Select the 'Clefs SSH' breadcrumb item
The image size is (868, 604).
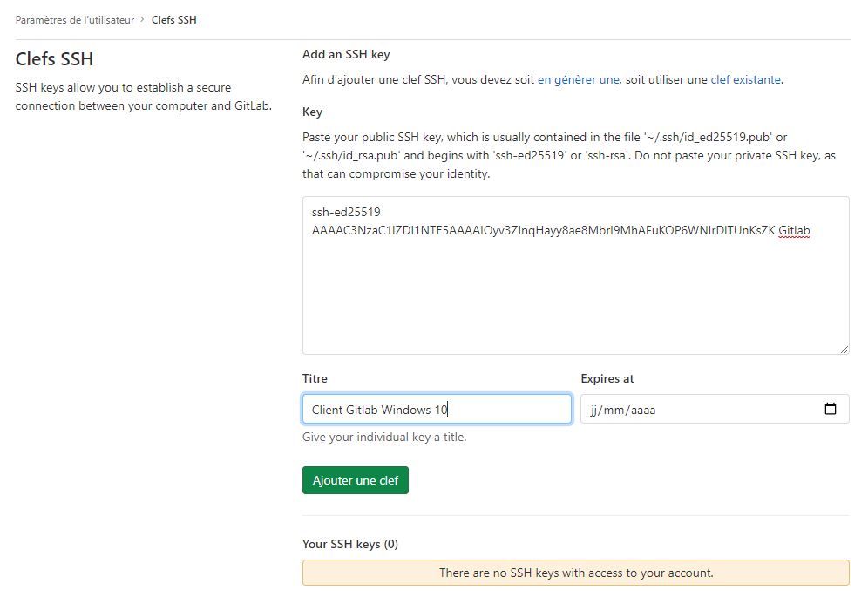pos(173,19)
